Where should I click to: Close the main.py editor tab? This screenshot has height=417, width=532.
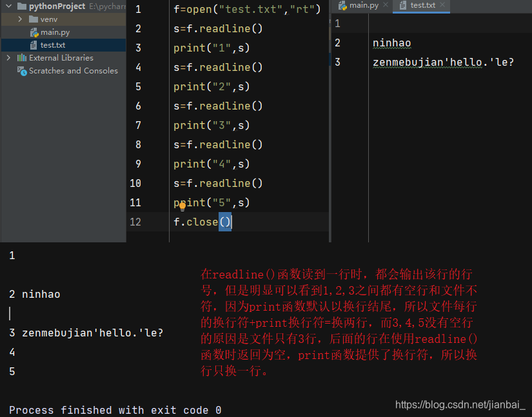point(386,5)
